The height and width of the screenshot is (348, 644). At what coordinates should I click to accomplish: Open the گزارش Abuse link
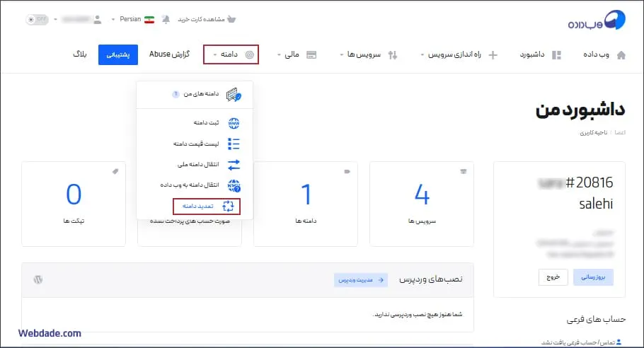[169, 54]
